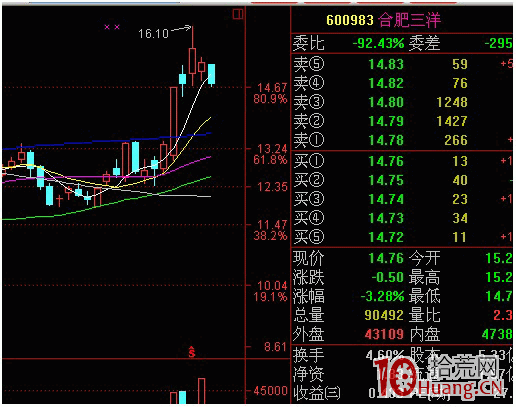Click the latest cyan candlestick

212,74
